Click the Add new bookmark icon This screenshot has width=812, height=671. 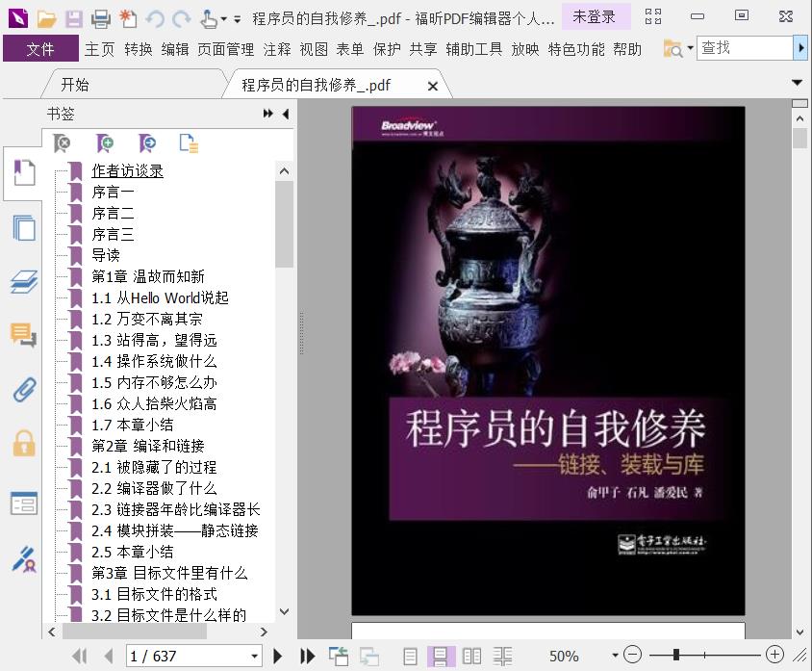tap(105, 143)
